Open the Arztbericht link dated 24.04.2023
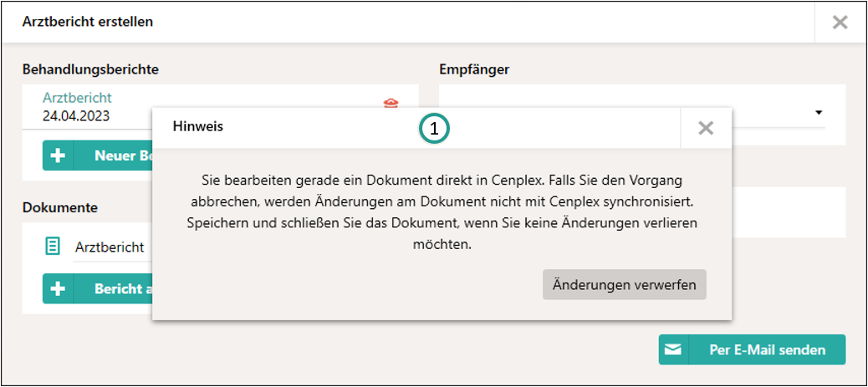The height and width of the screenshot is (387, 868). click(77, 98)
